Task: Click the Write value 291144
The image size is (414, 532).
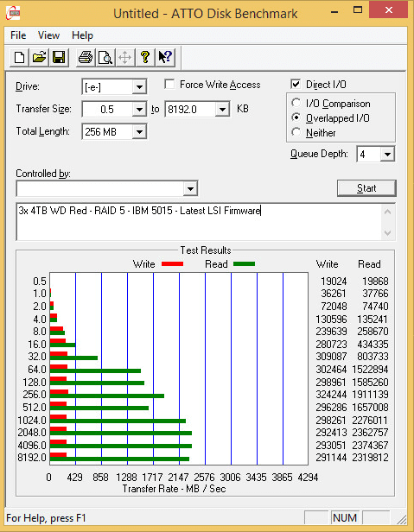Action: 331,458
